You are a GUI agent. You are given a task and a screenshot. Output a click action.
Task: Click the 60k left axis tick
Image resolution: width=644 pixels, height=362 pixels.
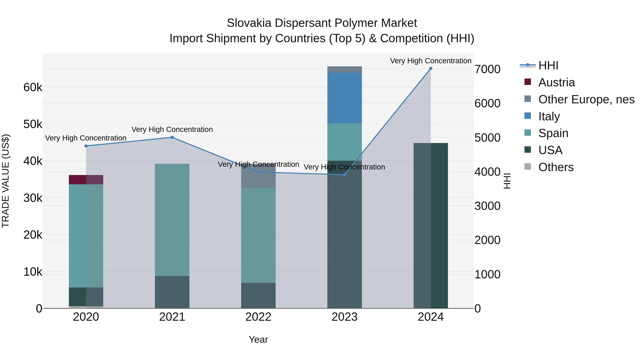[33, 87]
